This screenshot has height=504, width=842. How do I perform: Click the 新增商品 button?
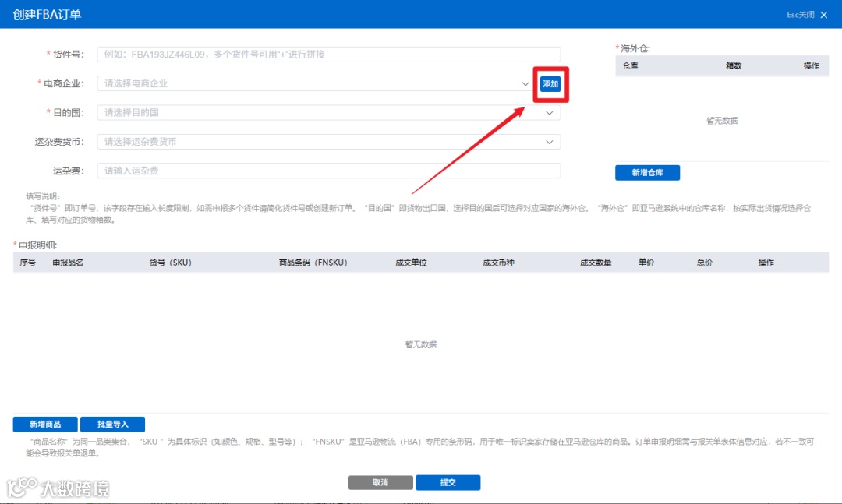click(45, 425)
